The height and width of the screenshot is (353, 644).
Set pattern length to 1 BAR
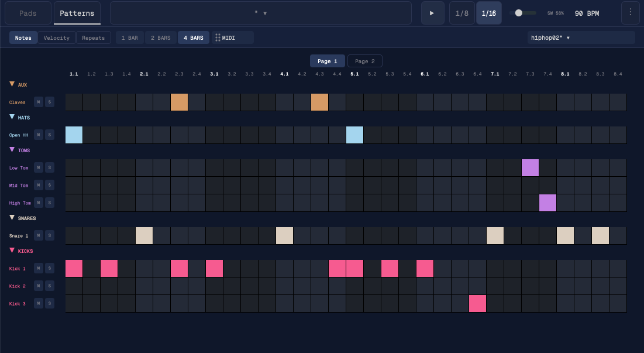click(130, 38)
